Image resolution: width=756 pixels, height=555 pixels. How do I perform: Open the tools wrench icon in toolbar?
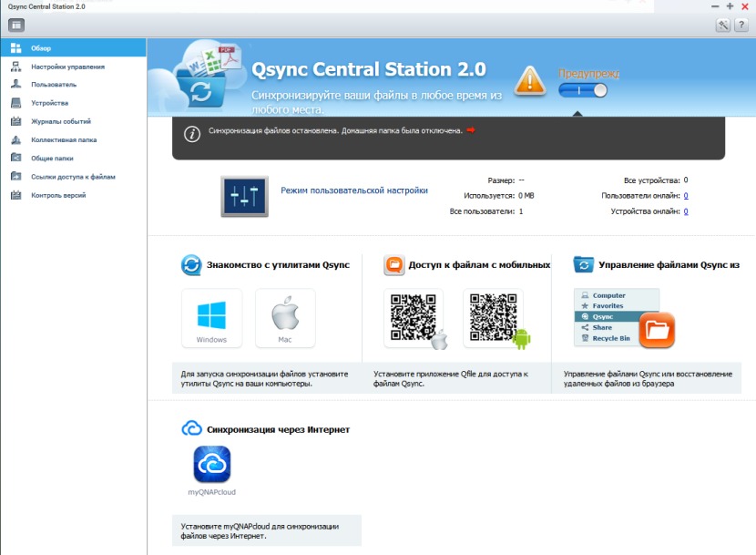pyautogui.click(x=723, y=26)
